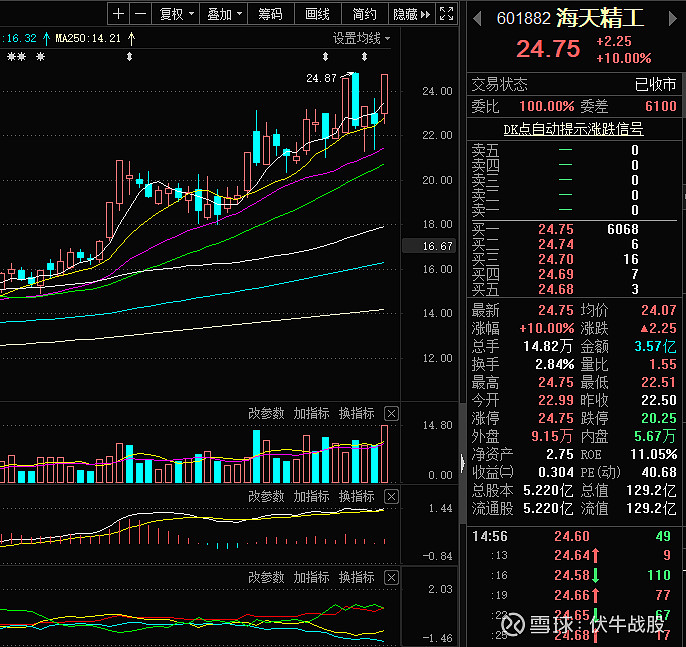This screenshot has height=647, width=686.
Task: Click 改参数 on volume panel
Action: click(266, 413)
